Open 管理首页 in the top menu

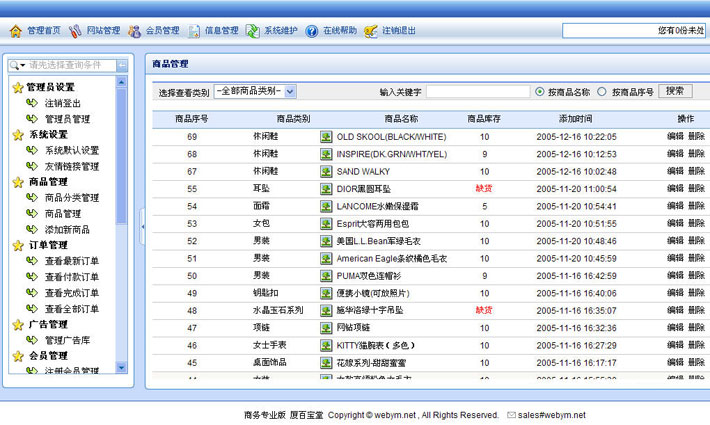(44, 31)
